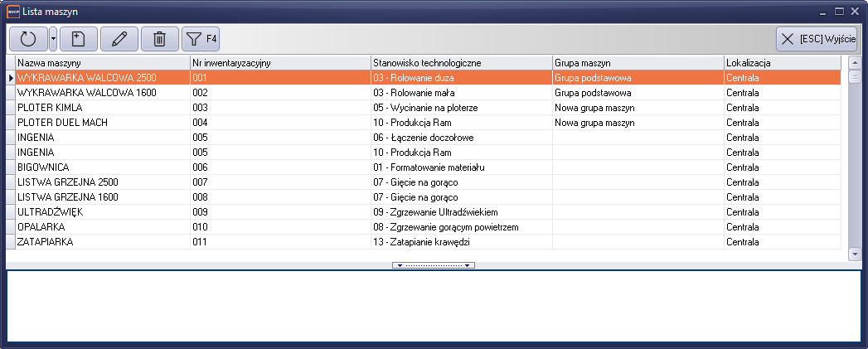Viewport: 868px width, 349px height.
Task: Click the Lokalizacja column header
Action: click(x=781, y=63)
